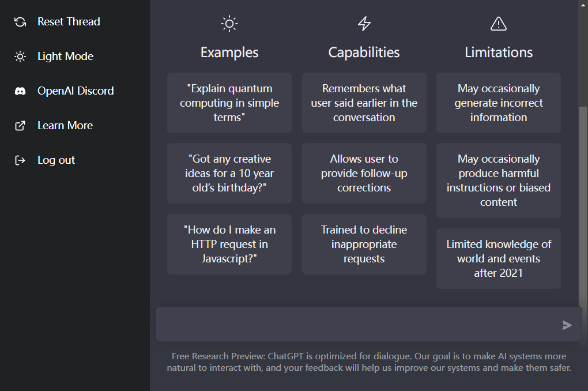Click the sun icon above Examples
This screenshot has width=588, height=391.
pos(229,24)
